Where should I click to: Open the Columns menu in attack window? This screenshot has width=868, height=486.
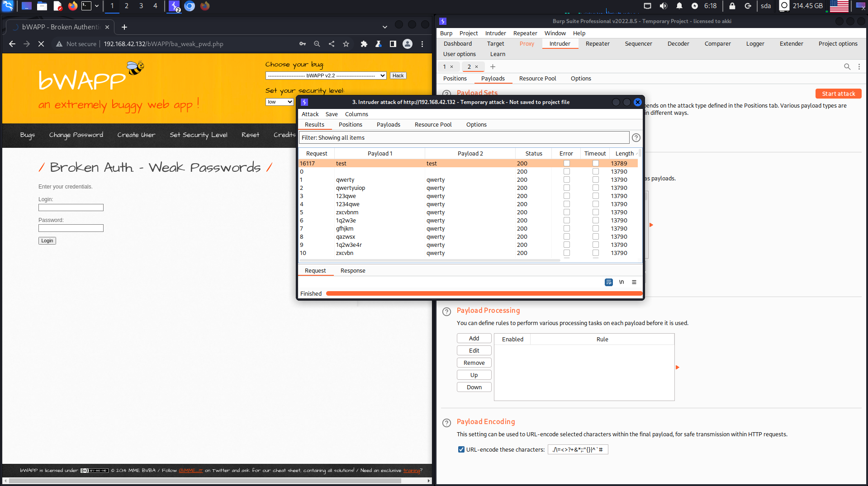[x=356, y=114]
